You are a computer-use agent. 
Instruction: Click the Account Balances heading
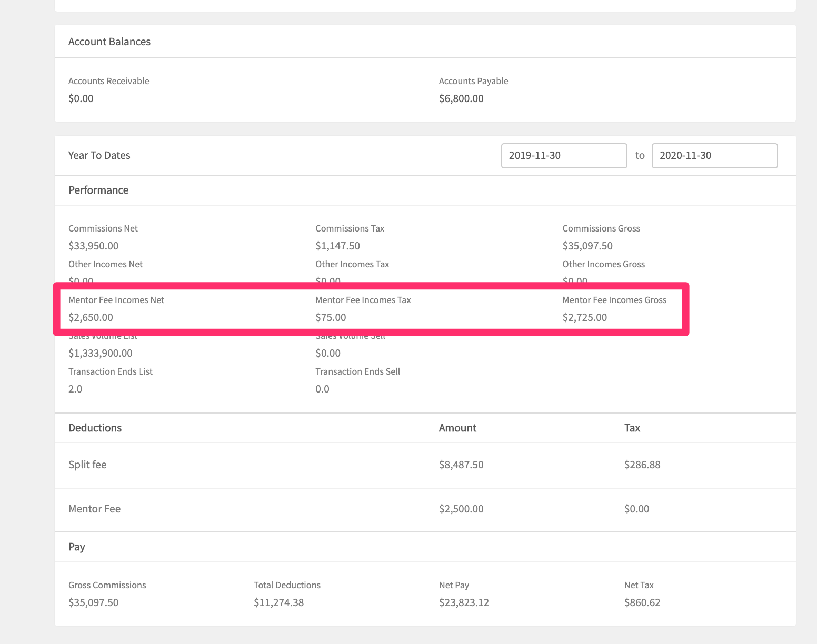pyautogui.click(x=109, y=42)
